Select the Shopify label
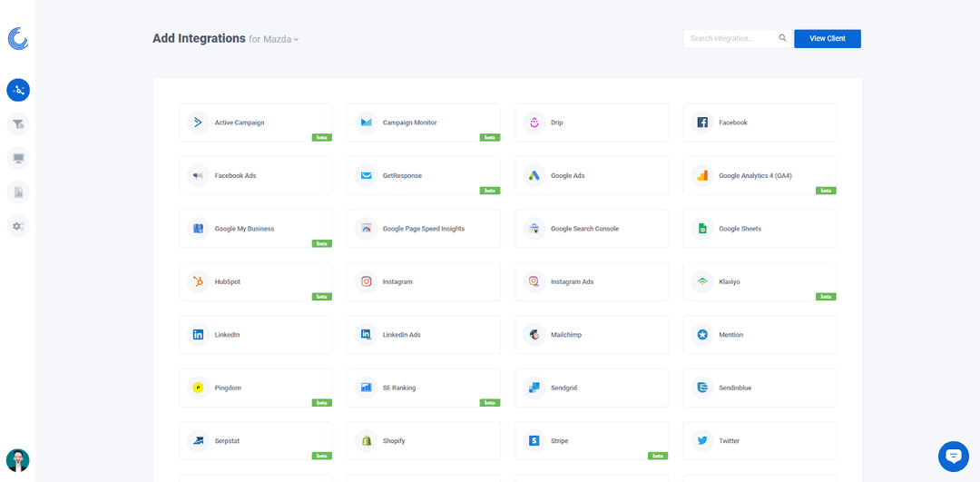The image size is (980, 482). click(x=394, y=442)
